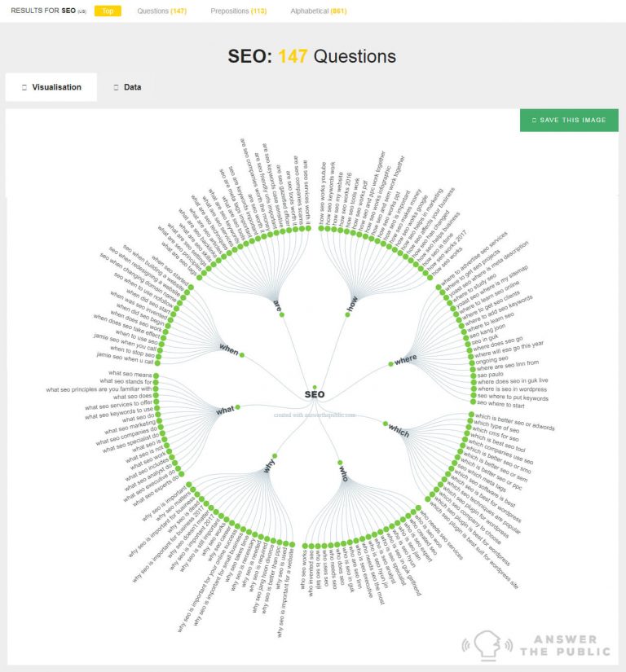Click the 'what' branch node

(238, 406)
